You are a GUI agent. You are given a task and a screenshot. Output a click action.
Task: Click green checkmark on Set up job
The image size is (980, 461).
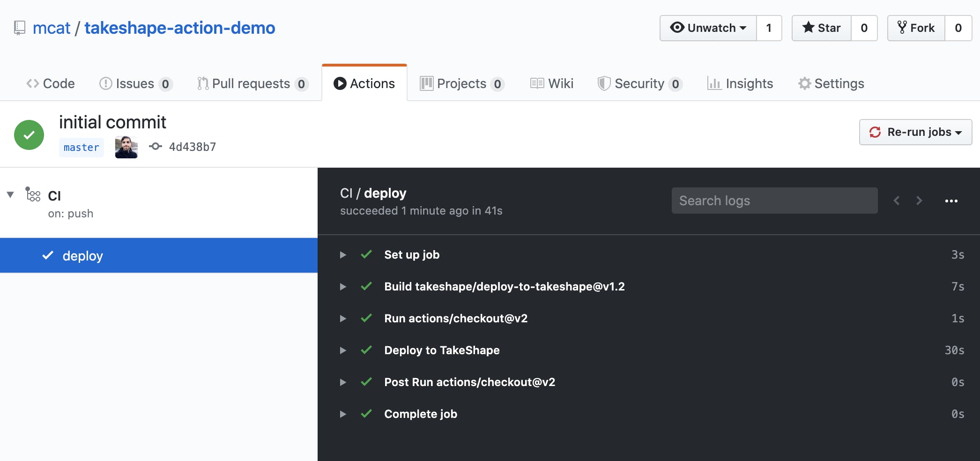coord(366,254)
